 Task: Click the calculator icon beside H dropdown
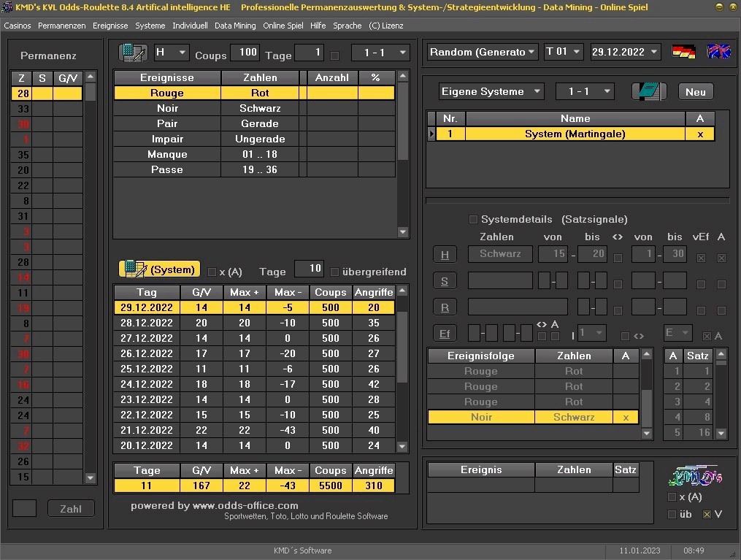coord(133,53)
